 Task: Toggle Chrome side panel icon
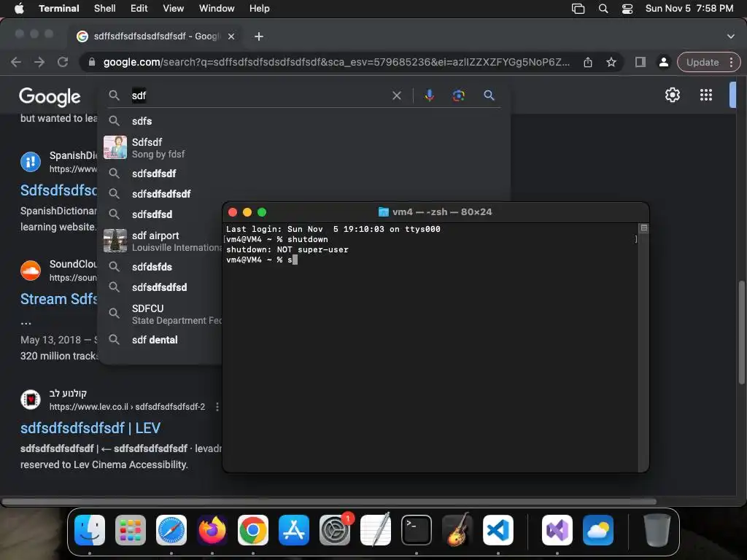click(640, 63)
